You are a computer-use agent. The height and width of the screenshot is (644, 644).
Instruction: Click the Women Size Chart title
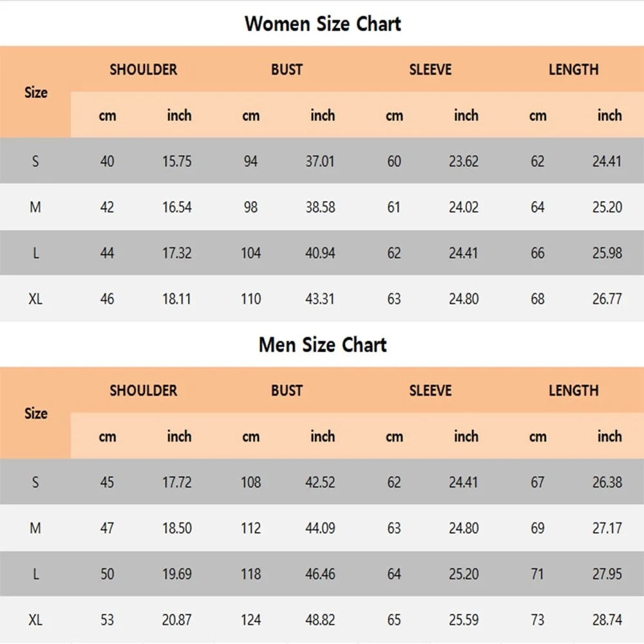click(x=323, y=24)
